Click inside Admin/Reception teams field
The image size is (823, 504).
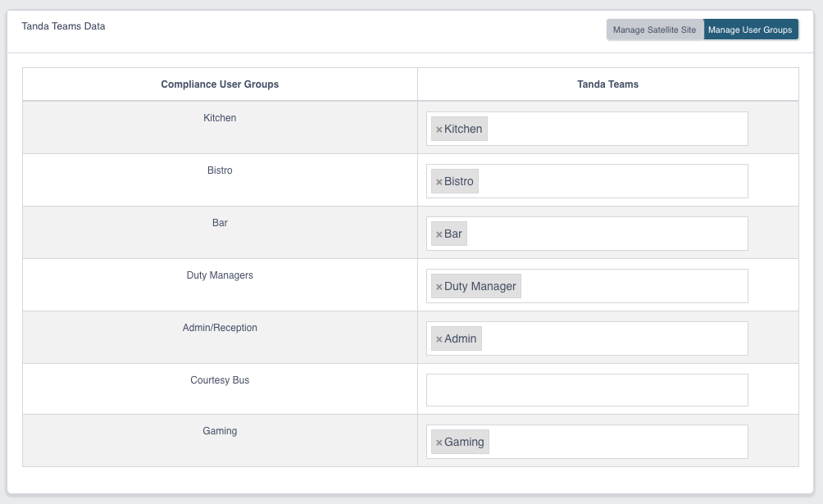(x=613, y=338)
